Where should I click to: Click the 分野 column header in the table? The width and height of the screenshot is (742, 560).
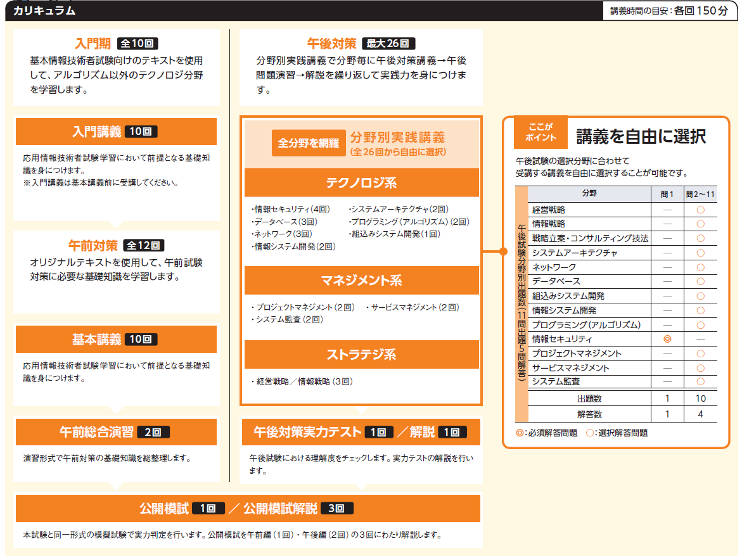[589, 194]
